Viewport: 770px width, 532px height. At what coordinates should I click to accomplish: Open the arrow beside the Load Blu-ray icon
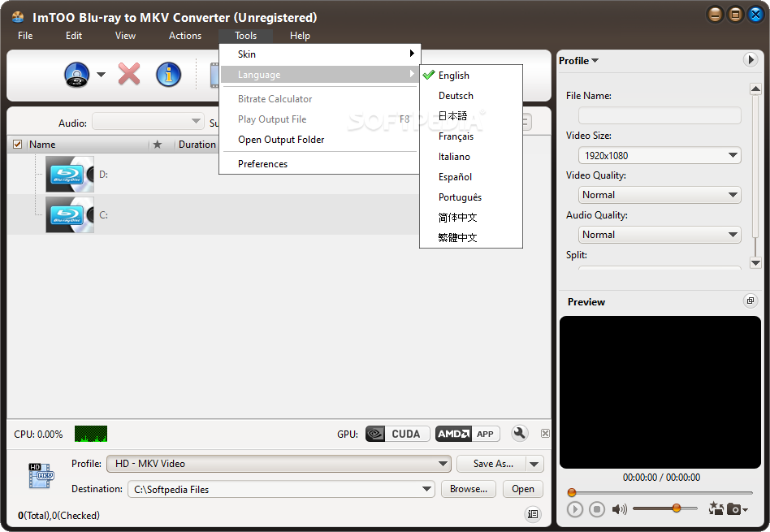[102, 75]
